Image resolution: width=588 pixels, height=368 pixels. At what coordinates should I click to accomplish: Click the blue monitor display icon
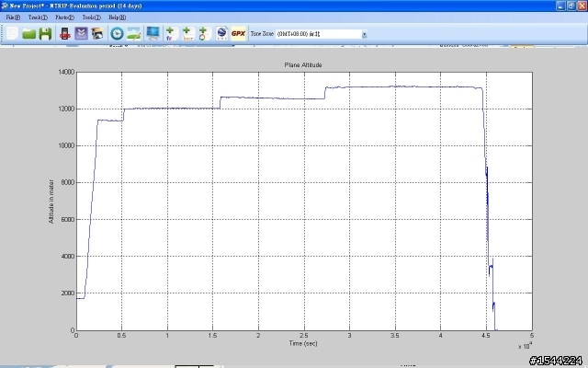click(153, 33)
